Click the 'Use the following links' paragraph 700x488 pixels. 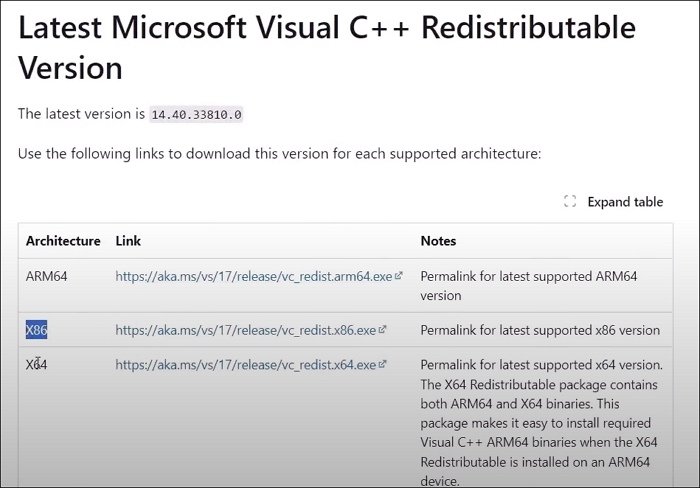(x=279, y=154)
